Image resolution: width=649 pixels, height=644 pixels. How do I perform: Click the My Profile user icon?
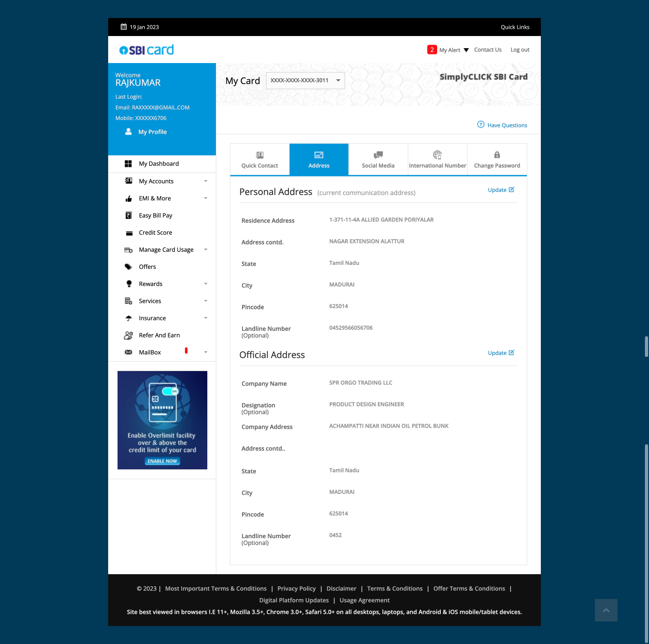(x=128, y=132)
